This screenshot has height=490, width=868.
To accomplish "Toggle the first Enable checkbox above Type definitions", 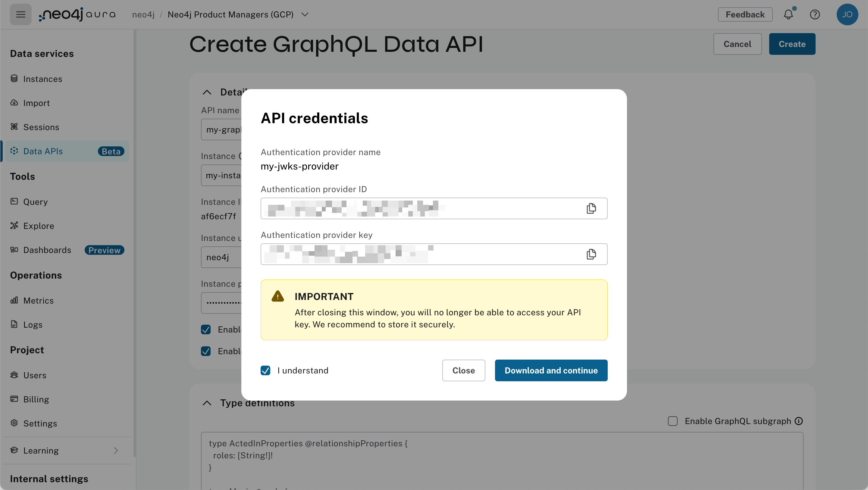I will (x=205, y=329).
